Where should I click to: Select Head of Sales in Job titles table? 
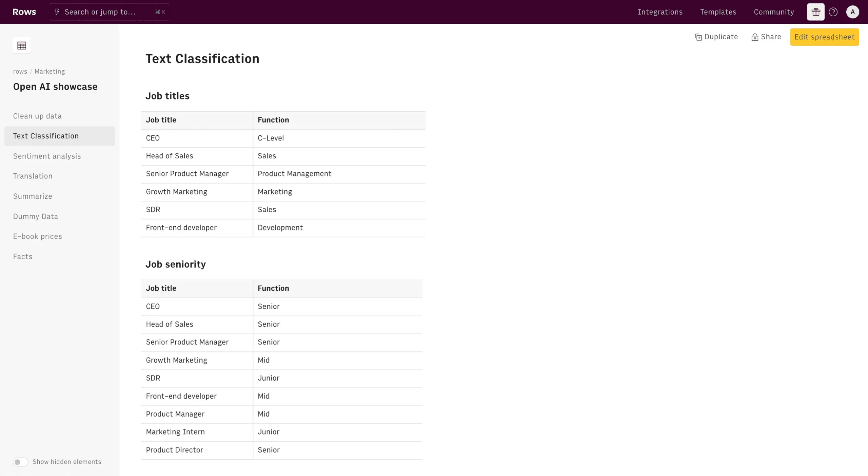pyautogui.click(x=197, y=156)
